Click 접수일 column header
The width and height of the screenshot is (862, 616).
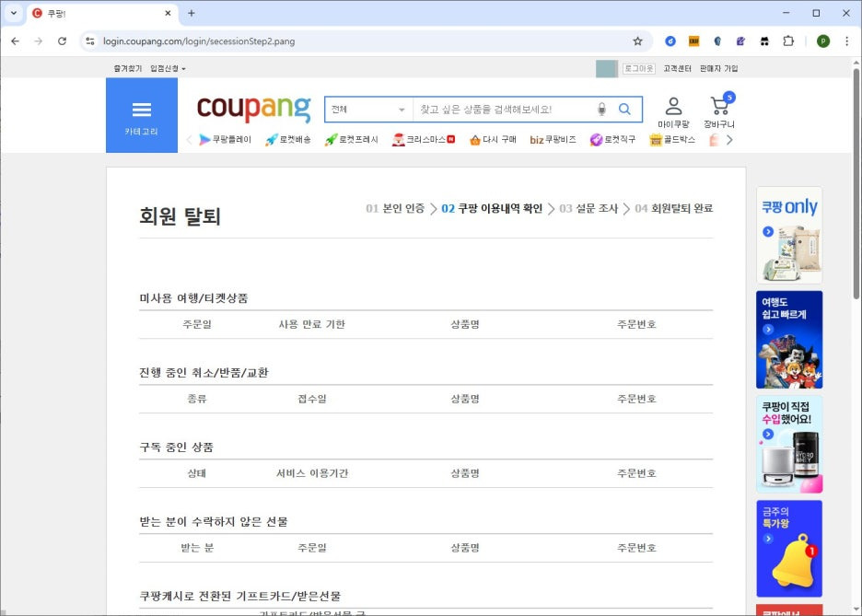312,399
